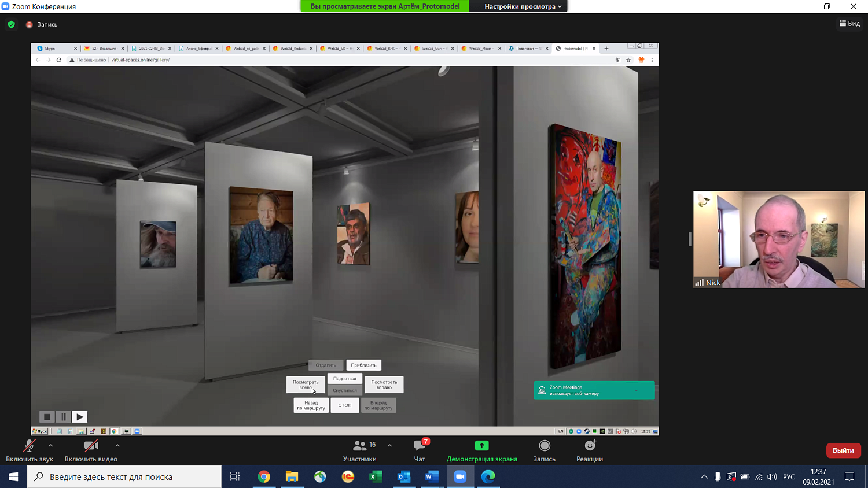Switch to the Protomodel browser tab
The width and height of the screenshot is (868, 488).
point(575,49)
